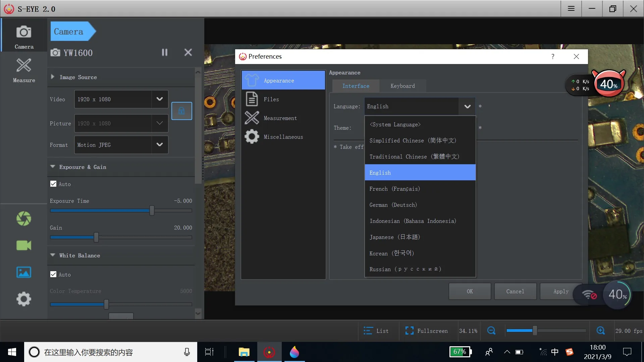
Task: Uncheck Auto under White Balance
Action: pos(53,275)
